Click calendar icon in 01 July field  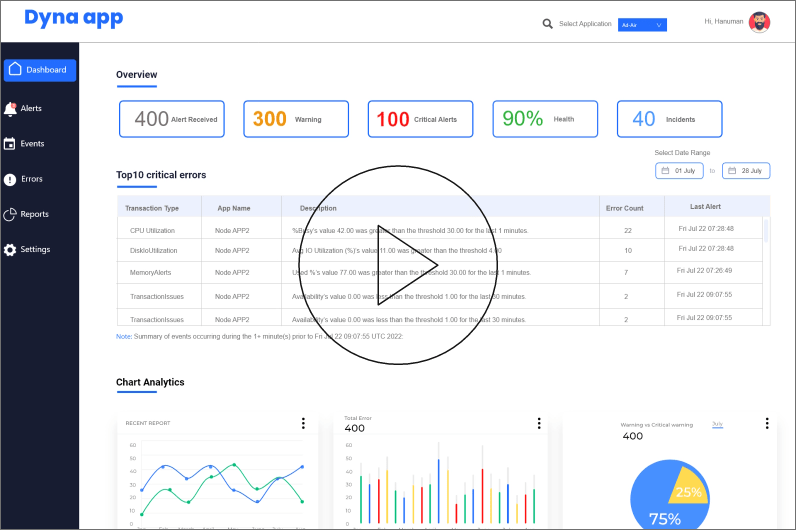click(665, 171)
